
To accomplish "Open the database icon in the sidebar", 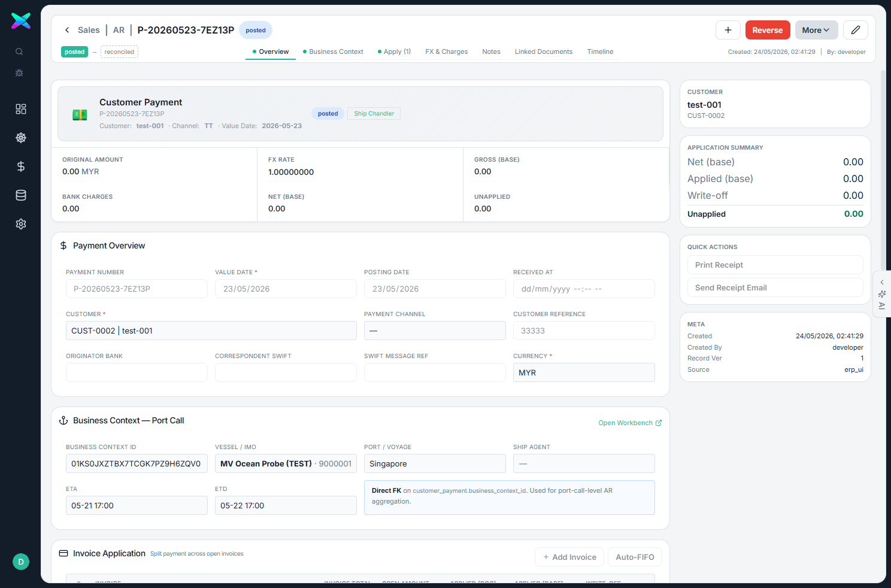I will [x=21, y=195].
